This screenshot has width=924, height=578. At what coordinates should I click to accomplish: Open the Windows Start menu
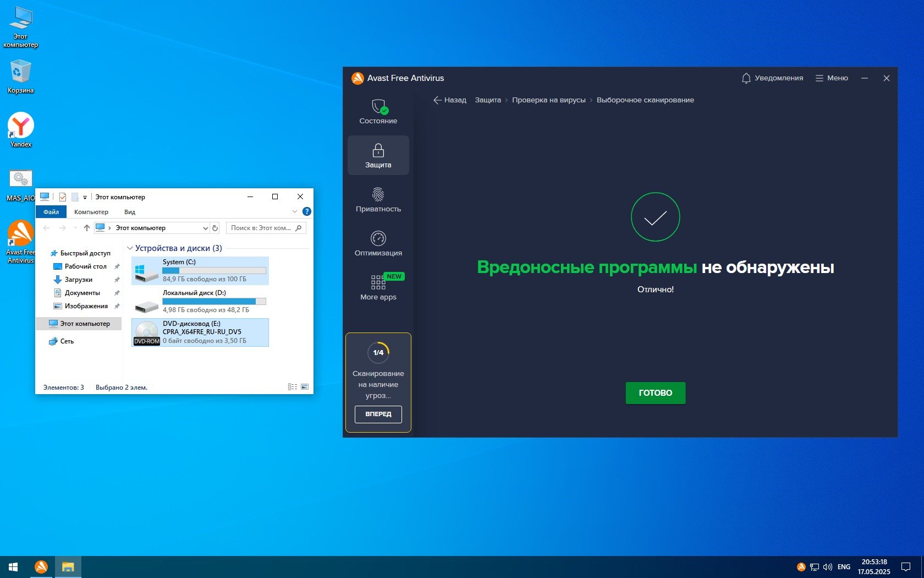13,567
